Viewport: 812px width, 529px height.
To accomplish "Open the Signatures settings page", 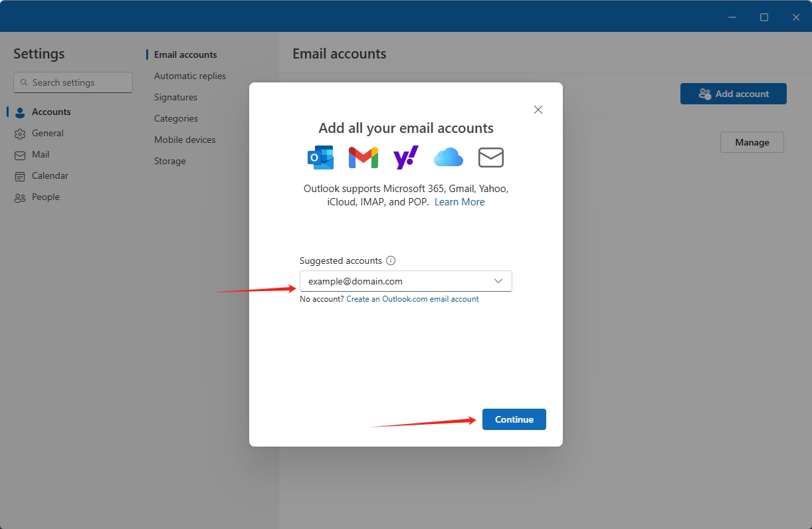I will pos(175,97).
